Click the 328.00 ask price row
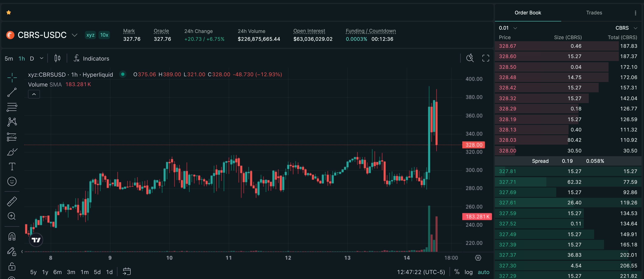The height and width of the screenshot is (279, 644). 568,150
